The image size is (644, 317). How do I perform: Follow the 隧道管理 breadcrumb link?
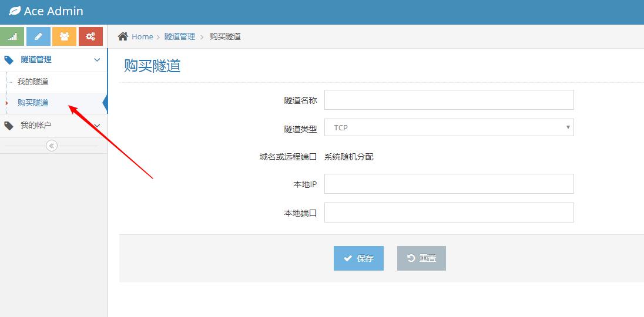(179, 36)
